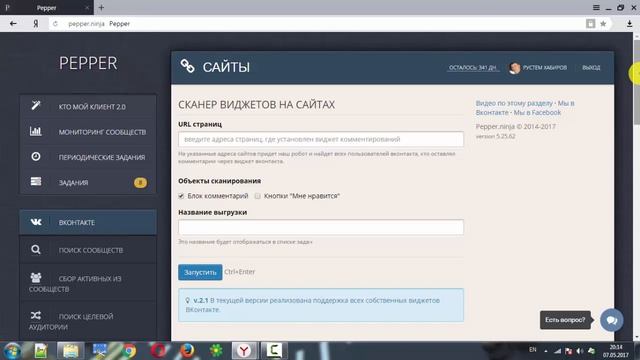
Task: Click the Yandex Я home button
Action: point(36,24)
